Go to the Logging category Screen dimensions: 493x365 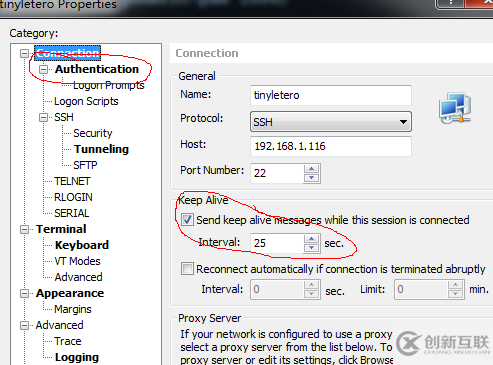77,357
